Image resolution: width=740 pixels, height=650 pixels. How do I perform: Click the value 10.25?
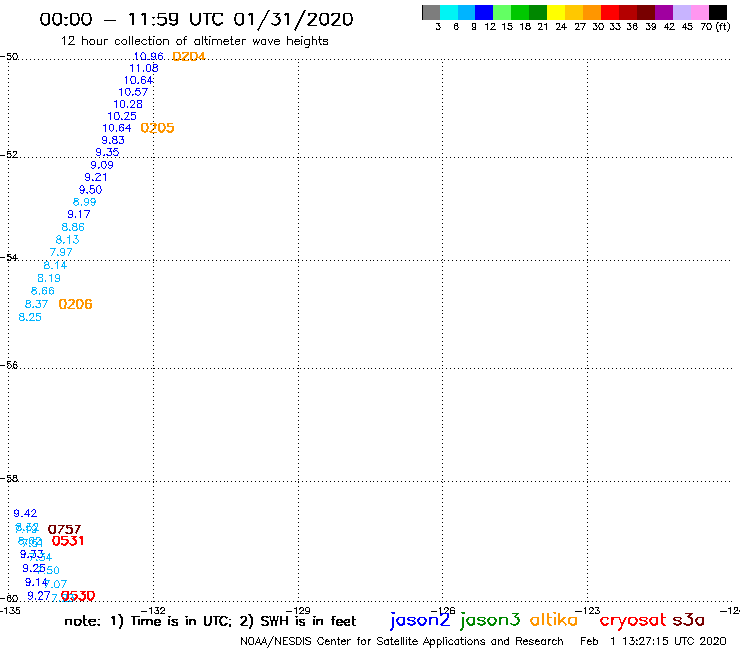122,116
